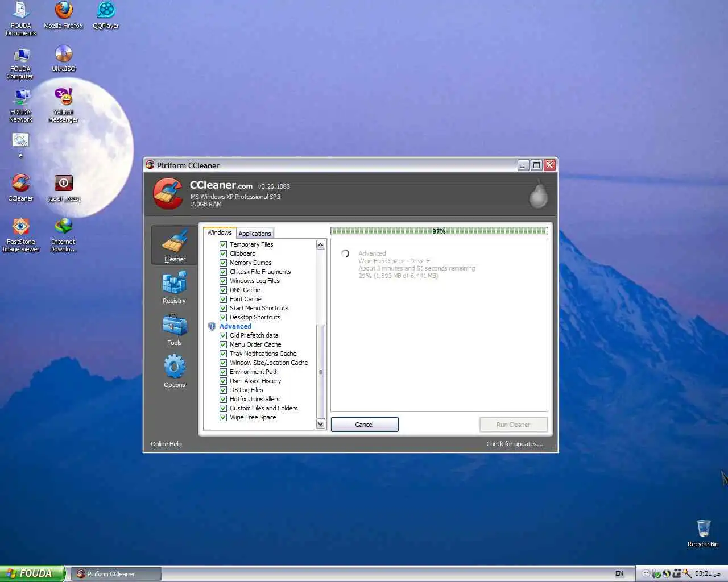
Task: Open the Online Help link
Action: point(166,444)
